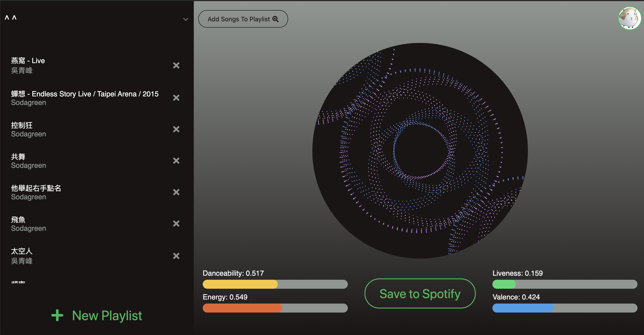Remove the song 控制狂
This screenshot has width=644, height=335.
[176, 129]
